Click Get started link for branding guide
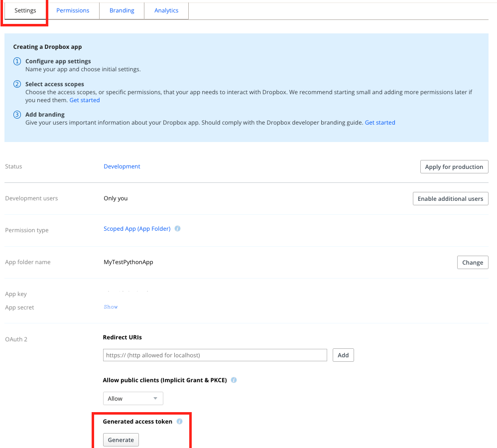The image size is (497, 448). click(380, 123)
